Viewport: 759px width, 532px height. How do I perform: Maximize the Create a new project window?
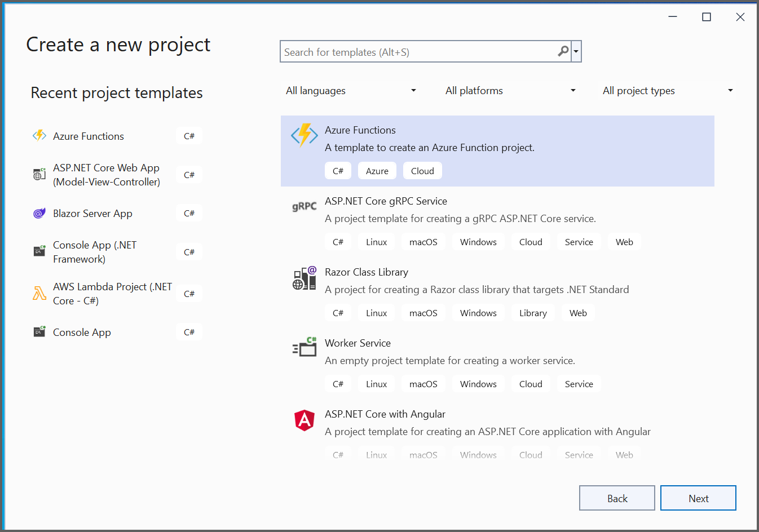tap(706, 17)
